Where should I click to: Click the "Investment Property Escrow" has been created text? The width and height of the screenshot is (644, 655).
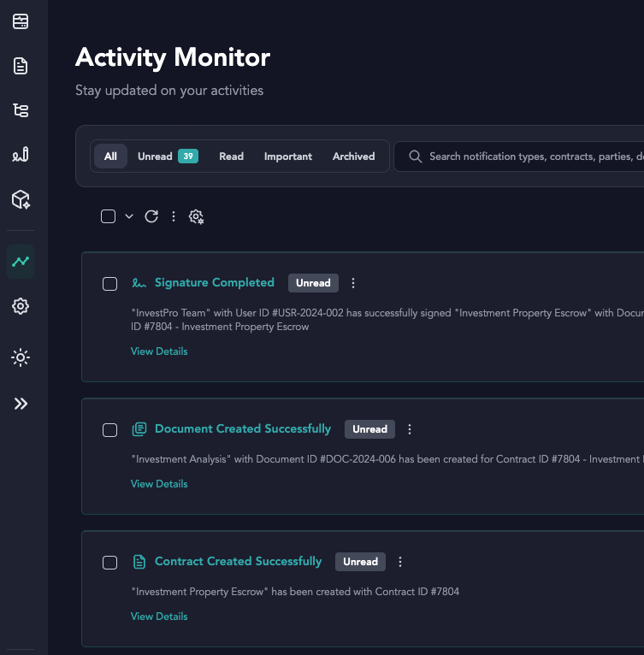[295, 592]
